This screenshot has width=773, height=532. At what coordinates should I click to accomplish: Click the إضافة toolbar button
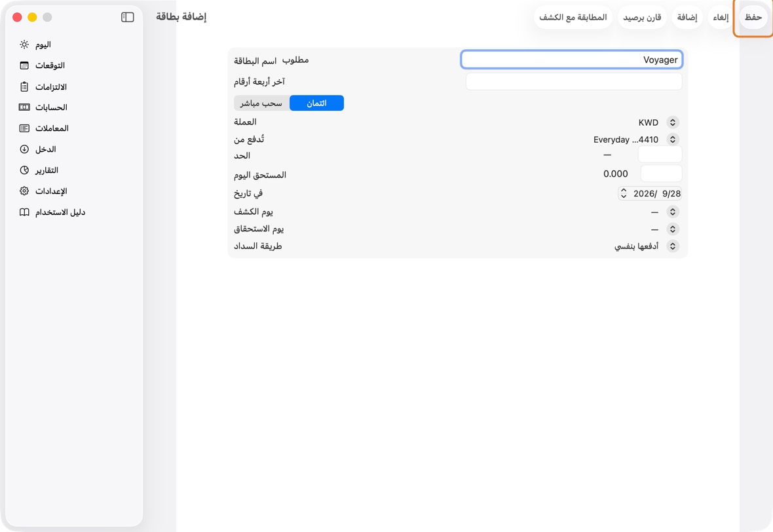[687, 17]
